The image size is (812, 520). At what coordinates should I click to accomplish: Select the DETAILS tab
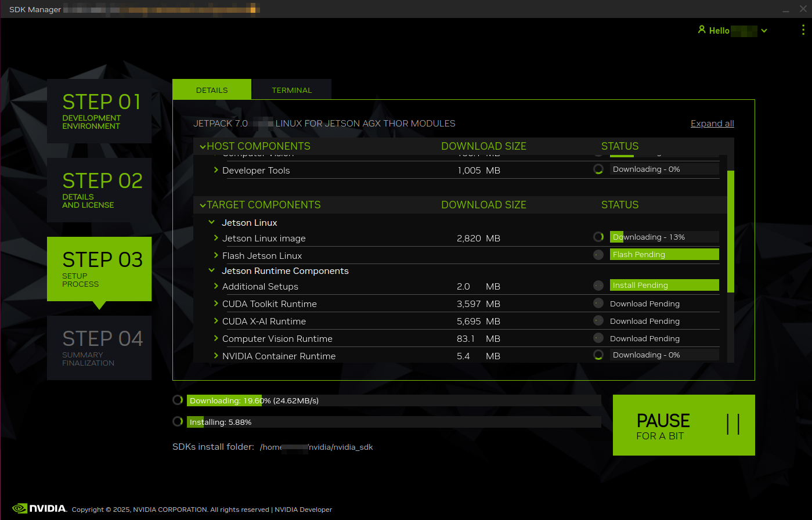[211, 89]
